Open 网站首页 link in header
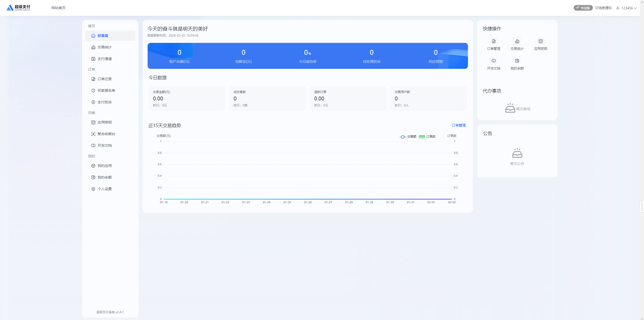 click(x=58, y=8)
